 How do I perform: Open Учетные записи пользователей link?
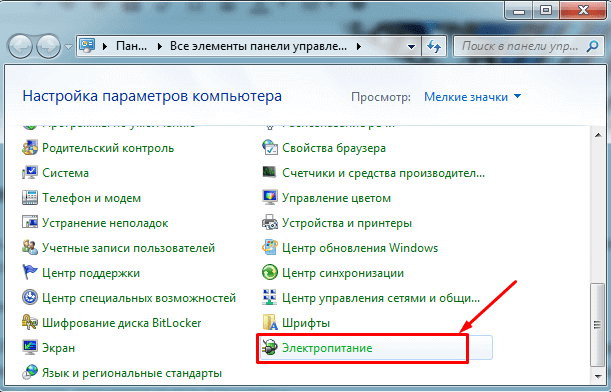click(x=129, y=248)
